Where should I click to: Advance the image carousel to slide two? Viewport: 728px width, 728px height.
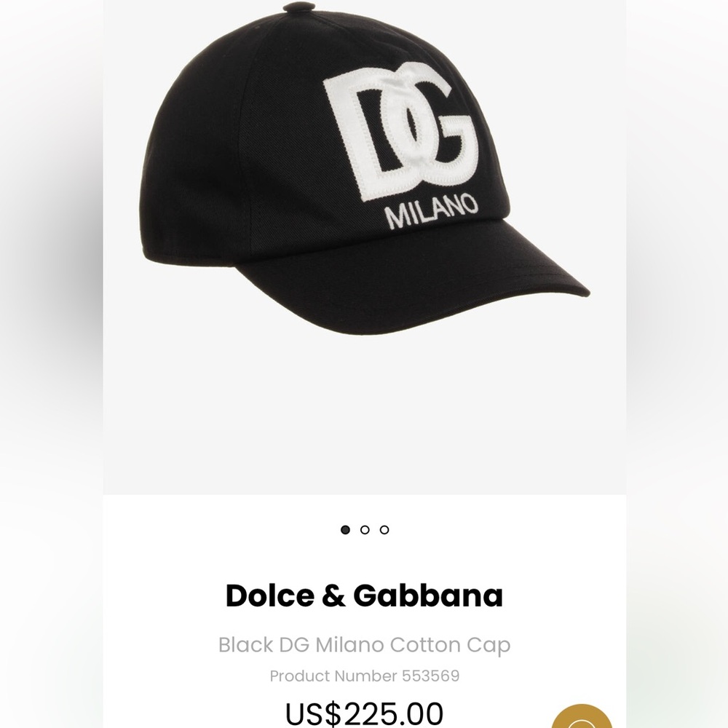(363, 530)
